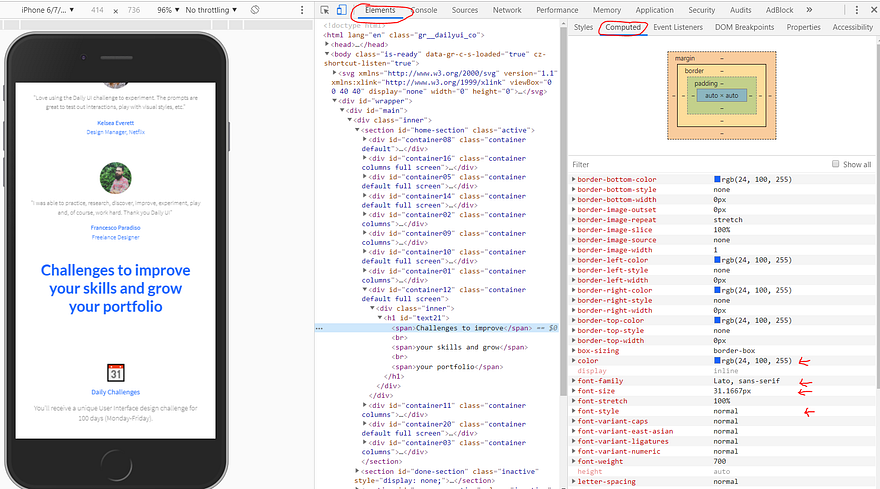Click the rotate screen orientation icon
This screenshot has height=489, width=880.
255,9
